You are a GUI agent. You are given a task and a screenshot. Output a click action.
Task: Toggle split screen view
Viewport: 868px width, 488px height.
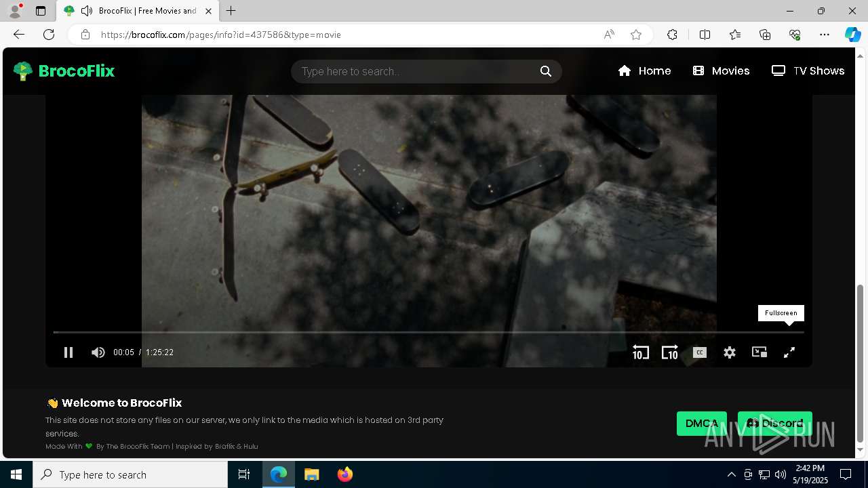[705, 35]
